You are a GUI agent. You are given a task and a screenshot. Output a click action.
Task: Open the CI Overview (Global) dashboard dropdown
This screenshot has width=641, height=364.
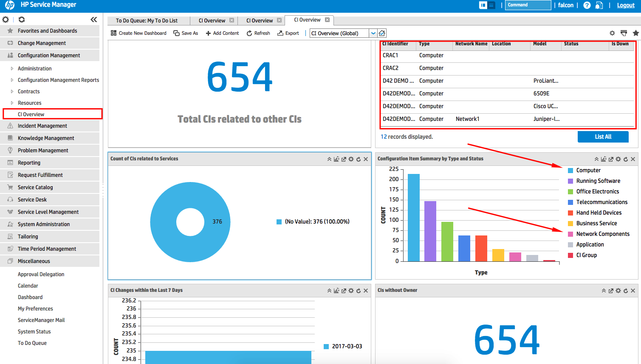pos(373,33)
